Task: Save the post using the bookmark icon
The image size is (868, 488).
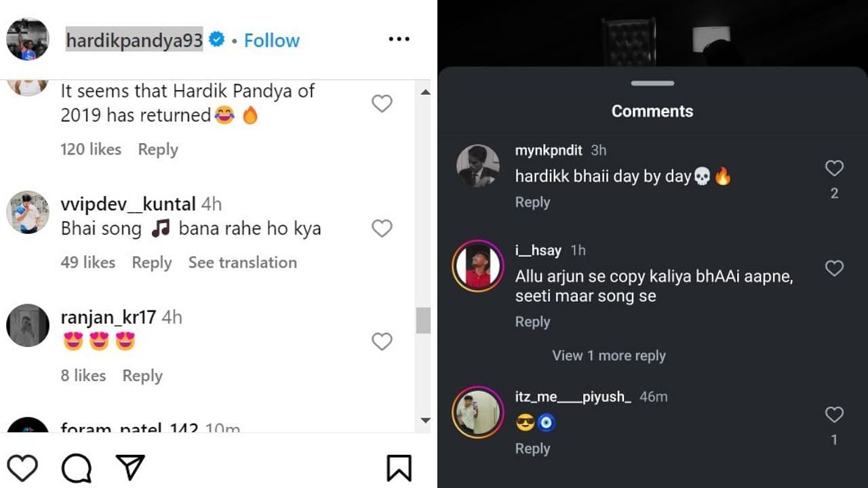Action: pos(400,467)
